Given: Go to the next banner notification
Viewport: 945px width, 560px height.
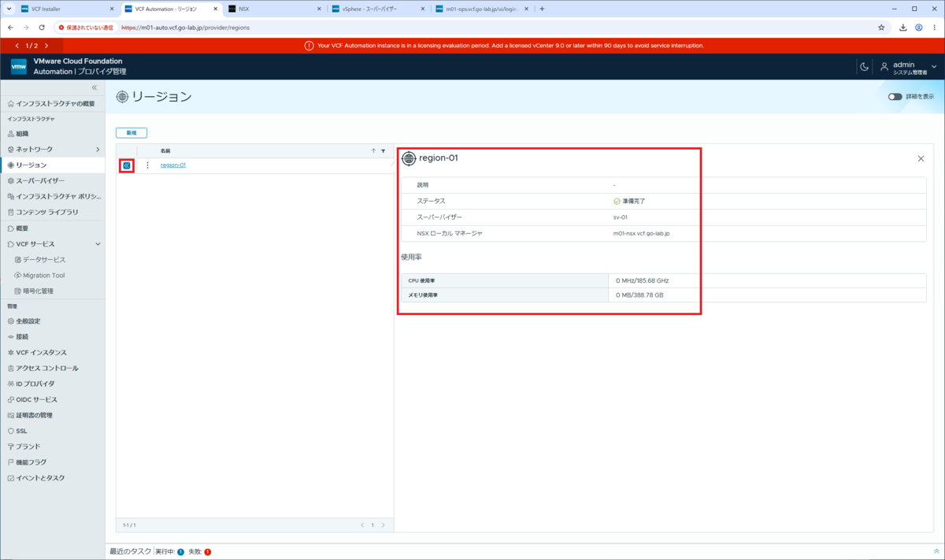Looking at the screenshot, I should 46,46.
